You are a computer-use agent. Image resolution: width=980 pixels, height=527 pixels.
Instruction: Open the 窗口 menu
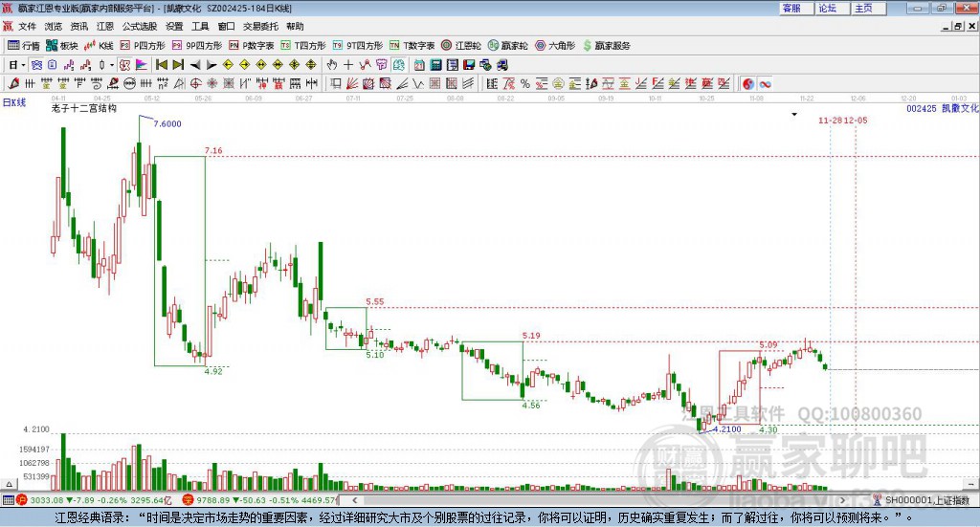point(226,26)
